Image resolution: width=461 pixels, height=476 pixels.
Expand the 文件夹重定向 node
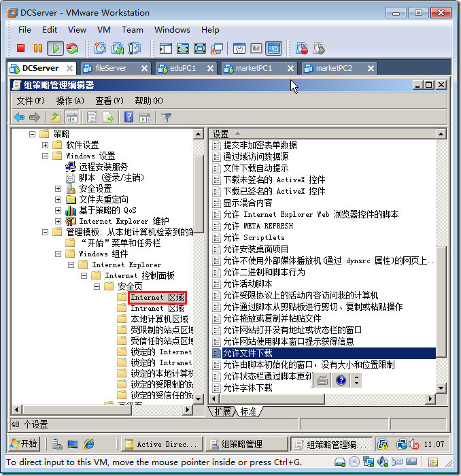tap(58, 199)
